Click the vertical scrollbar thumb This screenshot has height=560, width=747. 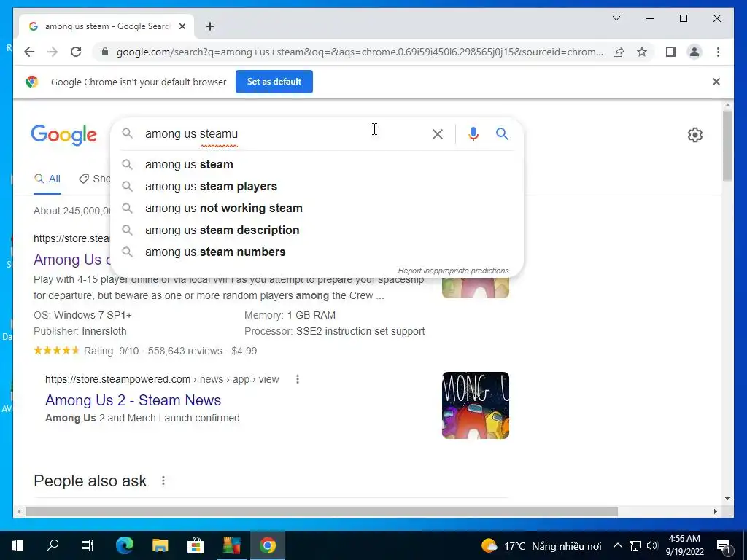727,145
